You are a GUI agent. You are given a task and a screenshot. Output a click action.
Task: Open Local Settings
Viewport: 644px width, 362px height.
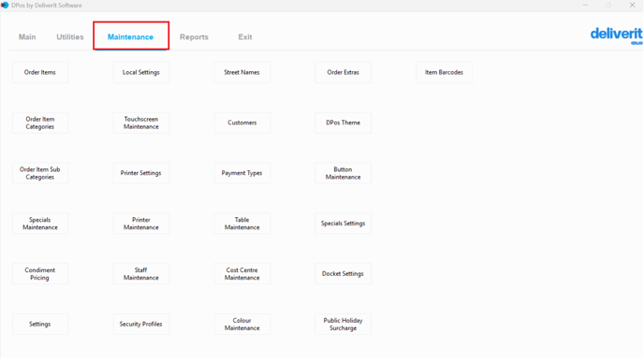(141, 72)
